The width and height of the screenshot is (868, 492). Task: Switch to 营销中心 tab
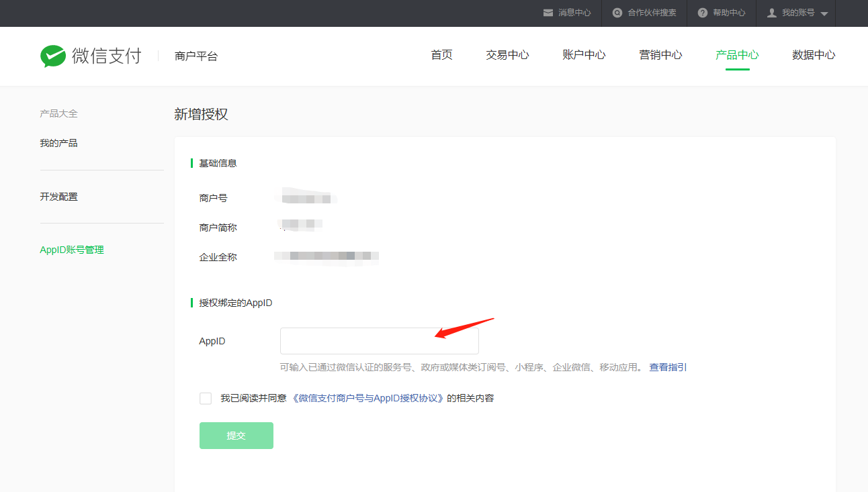click(x=660, y=55)
